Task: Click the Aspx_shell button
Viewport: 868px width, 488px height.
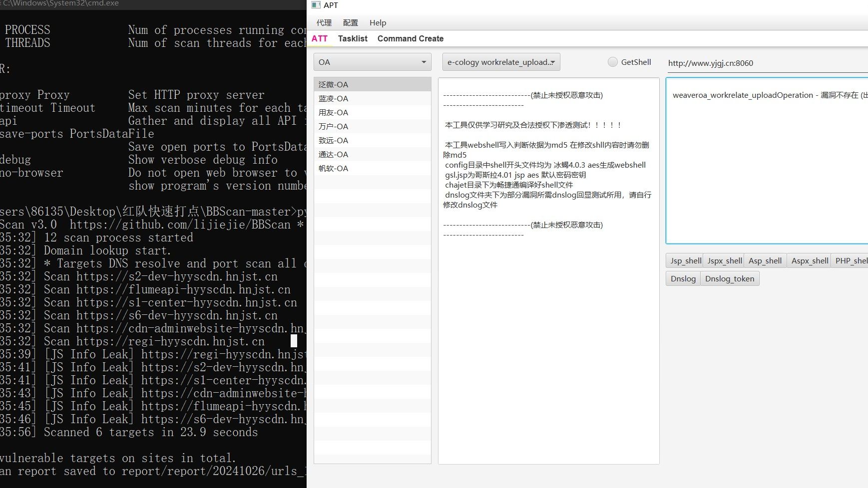Action: (809, 260)
